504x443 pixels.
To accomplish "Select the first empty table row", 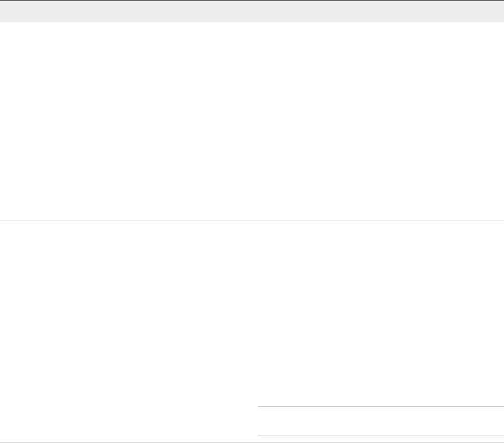I will (x=252, y=121).
